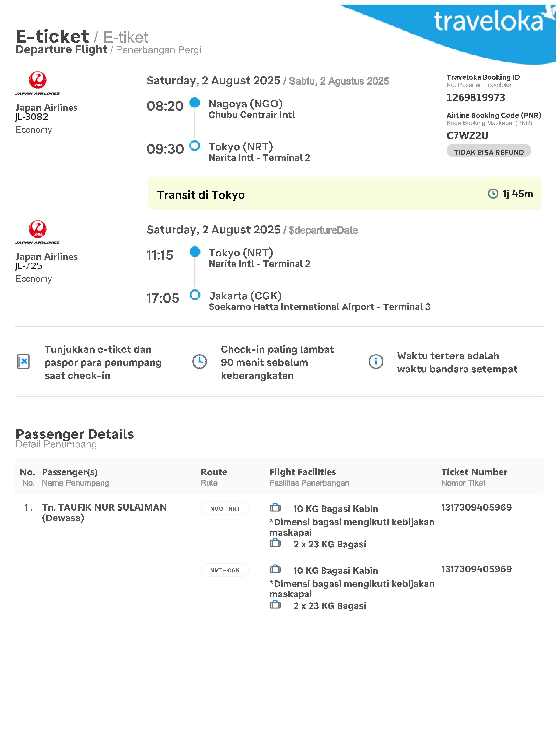Click the TIDAK BISA REFUND badge
The image size is (560, 733).
click(x=489, y=152)
